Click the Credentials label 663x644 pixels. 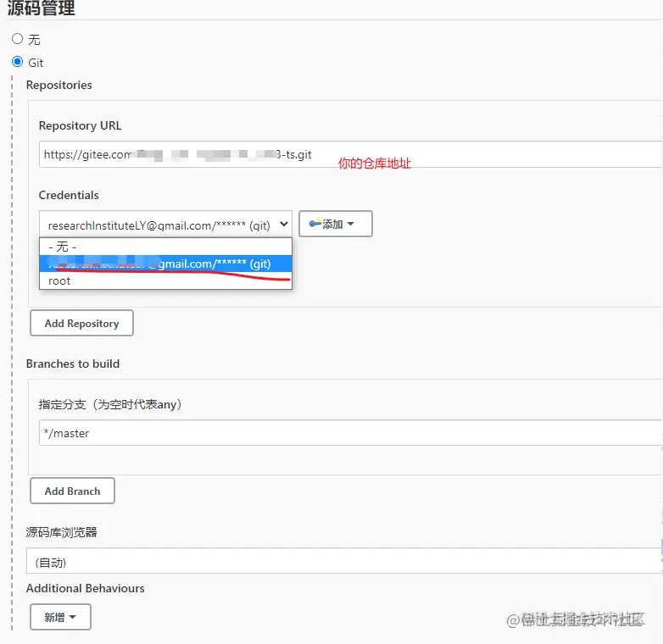click(69, 195)
